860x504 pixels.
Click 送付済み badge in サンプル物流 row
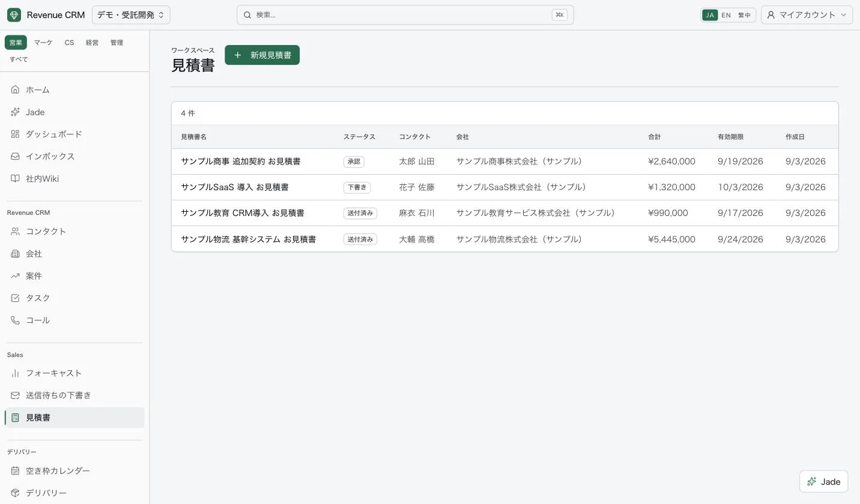(x=360, y=239)
